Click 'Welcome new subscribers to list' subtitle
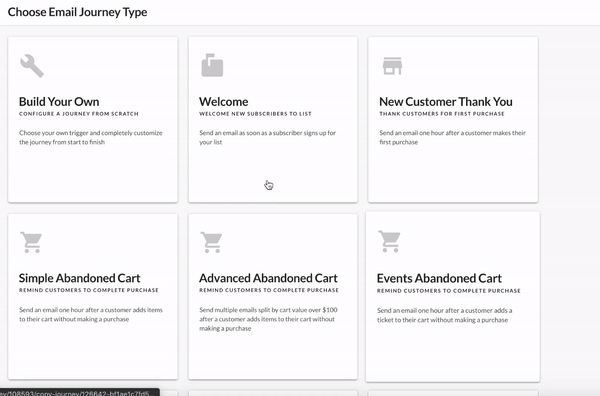600x396 pixels. (x=255, y=114)
